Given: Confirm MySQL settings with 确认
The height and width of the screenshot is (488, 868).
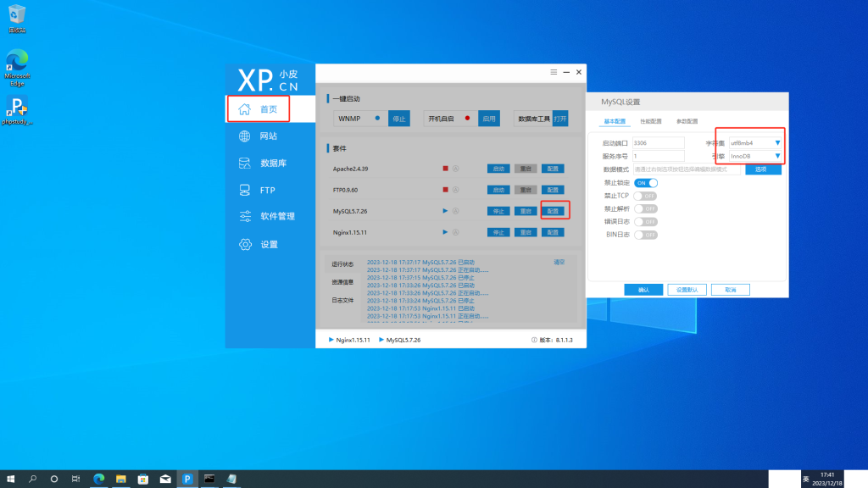Looking at the screenshot, I should (643, 290).
